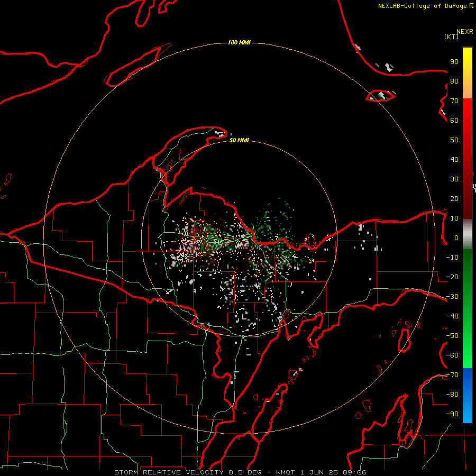Click the NEXR label above the scale
The height and width of the screenshot is (476, 476).
[465, 32]
